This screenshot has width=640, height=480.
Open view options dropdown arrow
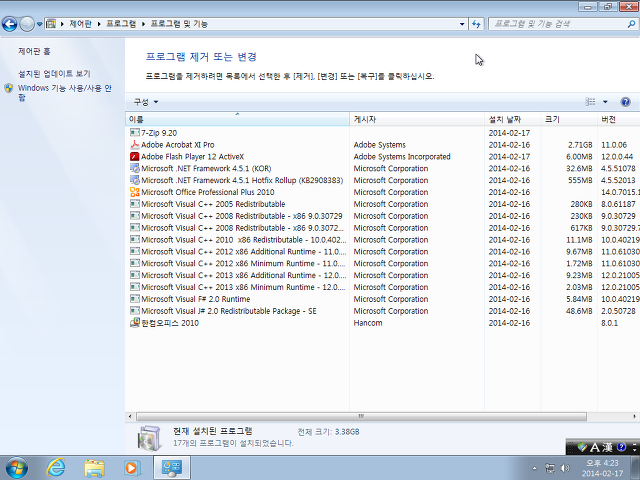coord(605,102)
